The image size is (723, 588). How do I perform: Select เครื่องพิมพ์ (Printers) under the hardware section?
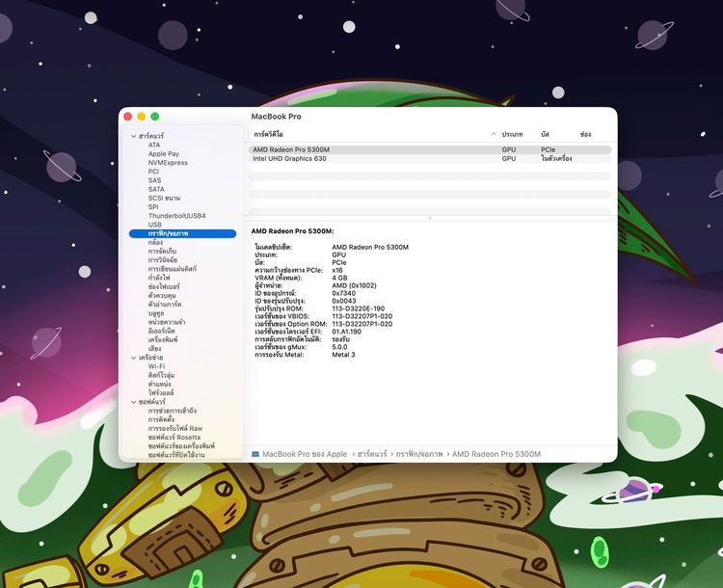[x=162, y=339]
